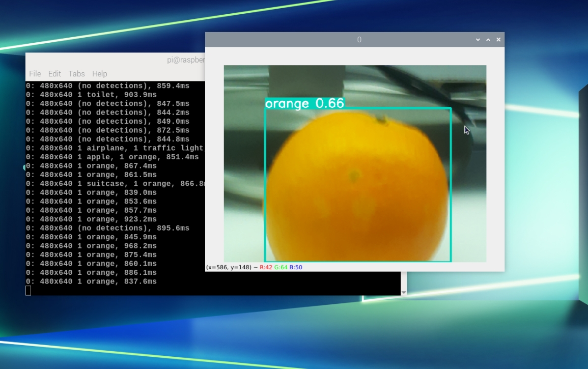This screenshot has height=369, width=588.
Task: Click the last terminal line, 837.6ms
Action: (91, 281)
